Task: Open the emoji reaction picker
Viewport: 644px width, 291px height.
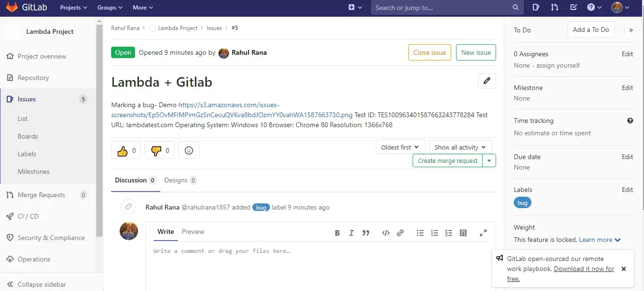Action: coord(189,150)
